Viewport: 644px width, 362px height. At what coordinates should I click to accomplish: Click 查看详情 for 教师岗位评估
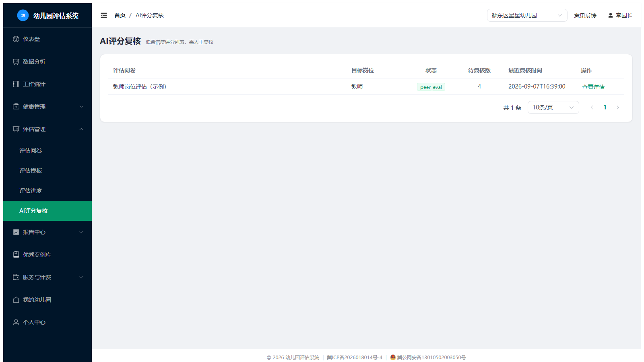point(593,87)
